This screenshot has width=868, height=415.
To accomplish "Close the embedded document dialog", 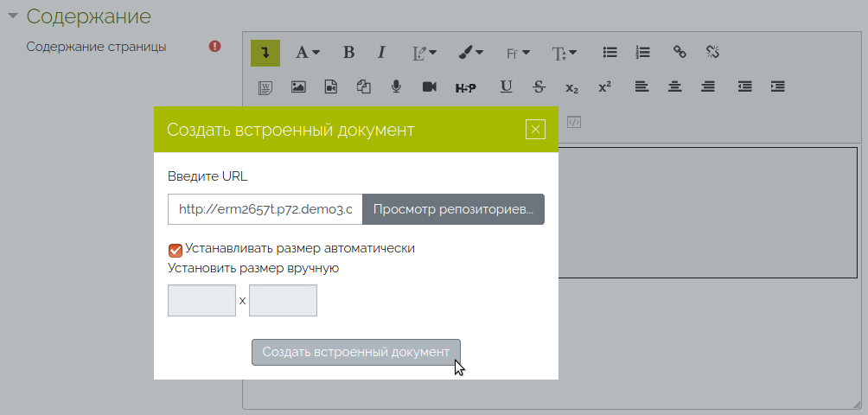I will pyautogui.click(x=535, y=130).
